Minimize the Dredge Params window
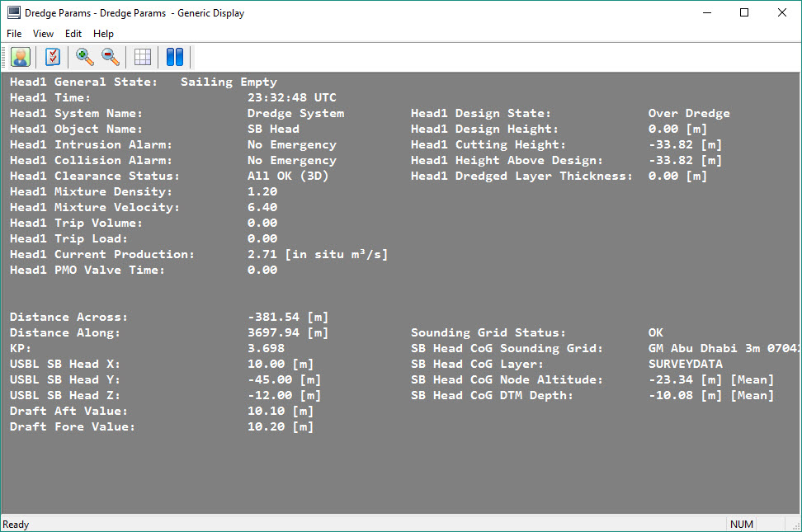 click(706, 12)
